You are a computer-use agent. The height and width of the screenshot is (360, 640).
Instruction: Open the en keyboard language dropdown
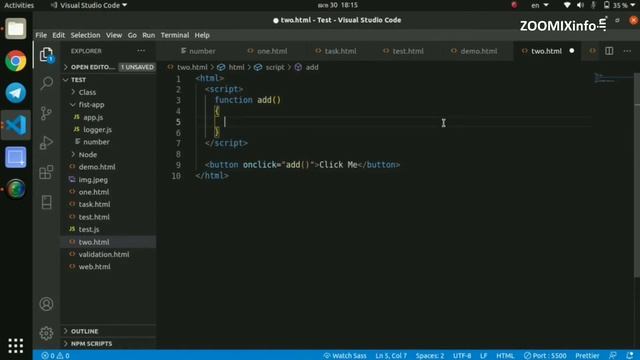pos(540,5)
